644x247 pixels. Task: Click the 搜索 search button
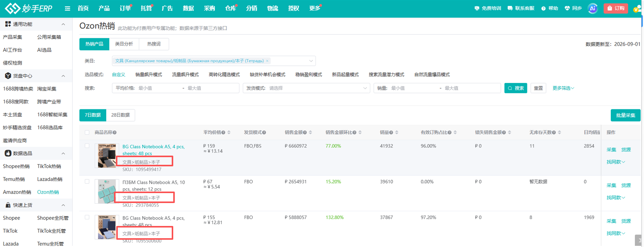[x=516, y=88]
